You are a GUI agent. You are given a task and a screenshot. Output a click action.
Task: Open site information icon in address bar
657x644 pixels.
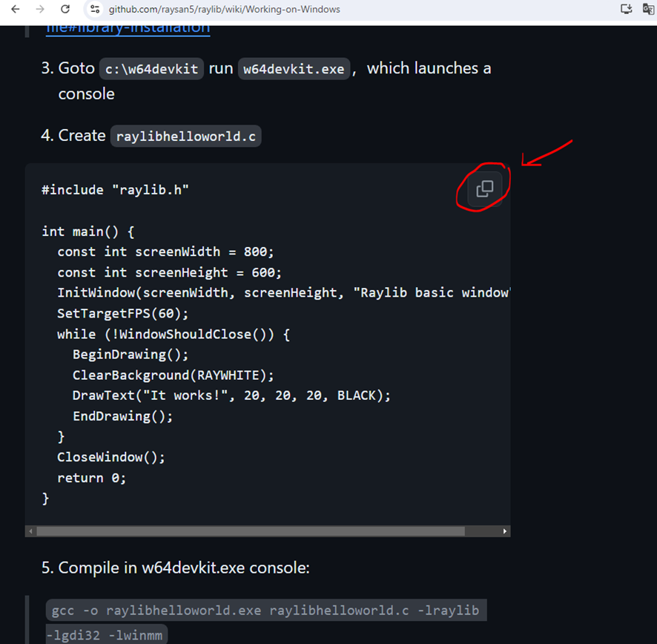tap(93, 10)
